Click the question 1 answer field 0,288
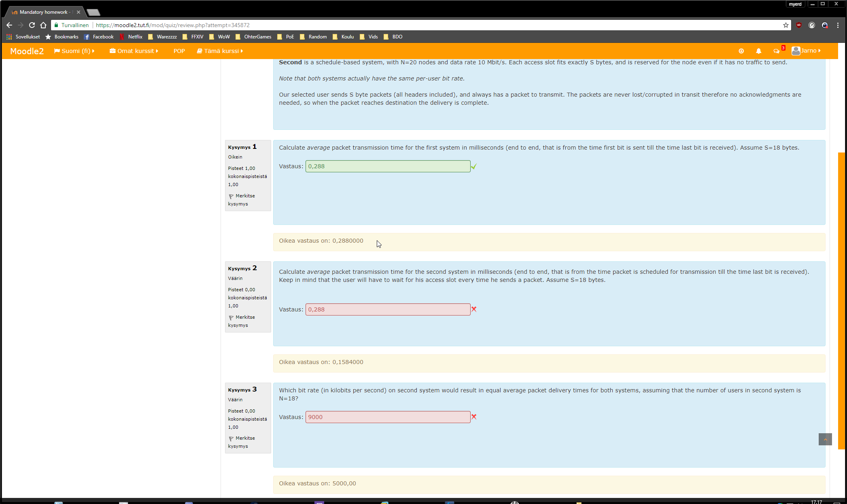The image size is (847, 504). coord(388,166)
